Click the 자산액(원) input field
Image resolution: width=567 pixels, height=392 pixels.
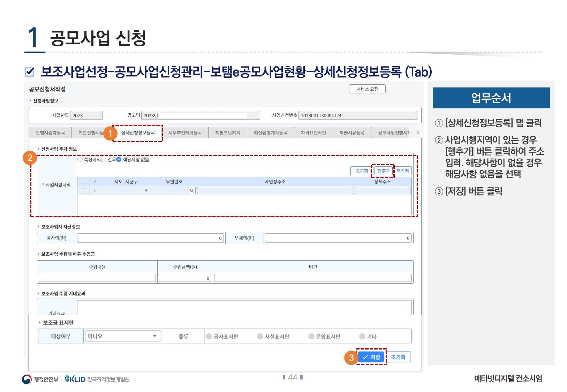point(150,238)
